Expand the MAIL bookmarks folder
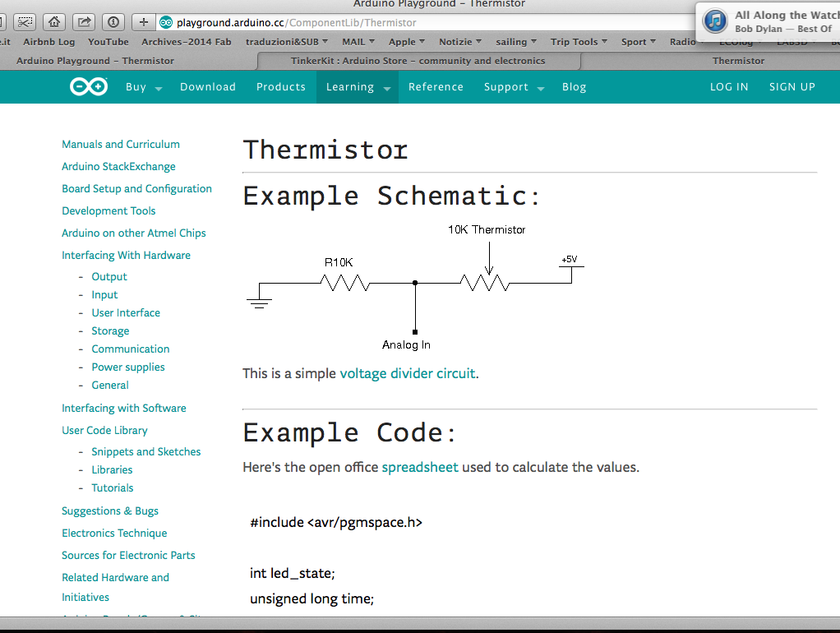The height and width of the screenshot is (633, 840). pos(358,42)
